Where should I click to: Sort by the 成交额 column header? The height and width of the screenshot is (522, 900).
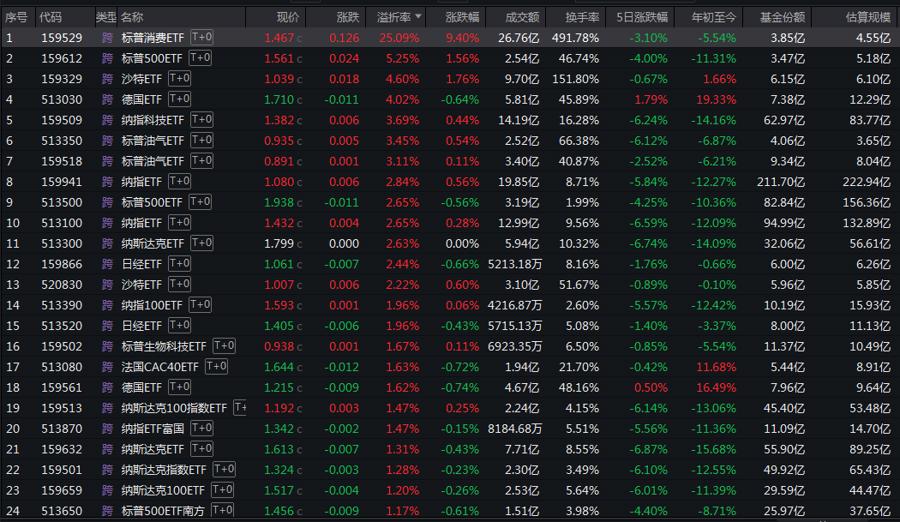pos(522,17)
